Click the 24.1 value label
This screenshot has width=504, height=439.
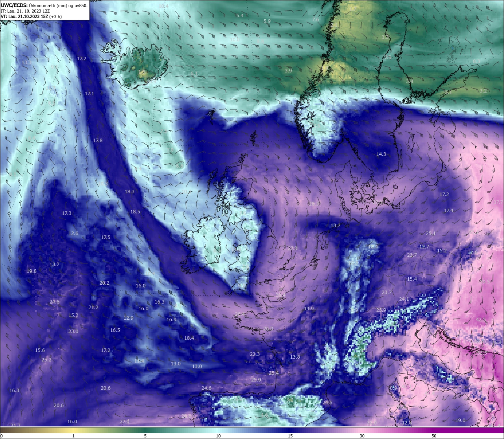pyautogui.click(x=404, y=300)
